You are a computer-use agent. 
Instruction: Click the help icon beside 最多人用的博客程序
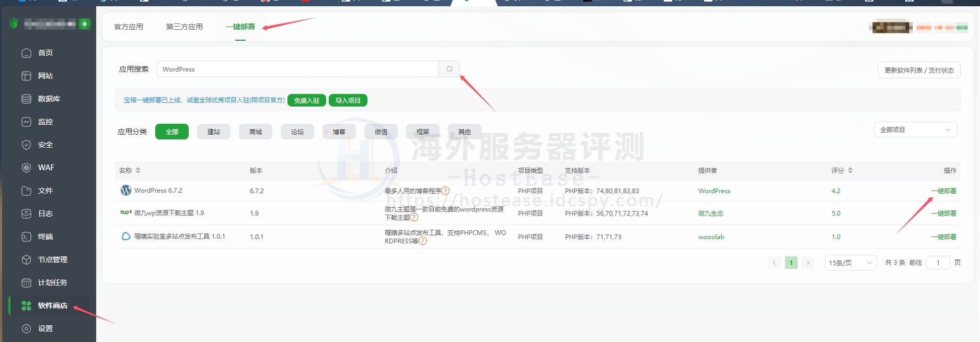click(445, 191)
